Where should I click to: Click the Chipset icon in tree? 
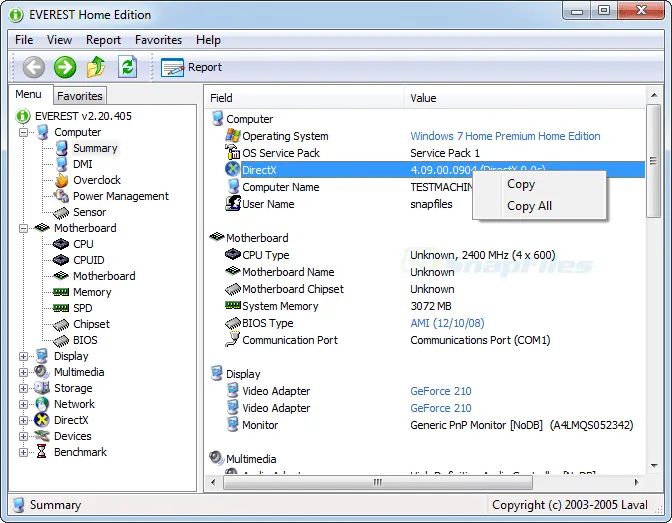coord(61,325)
